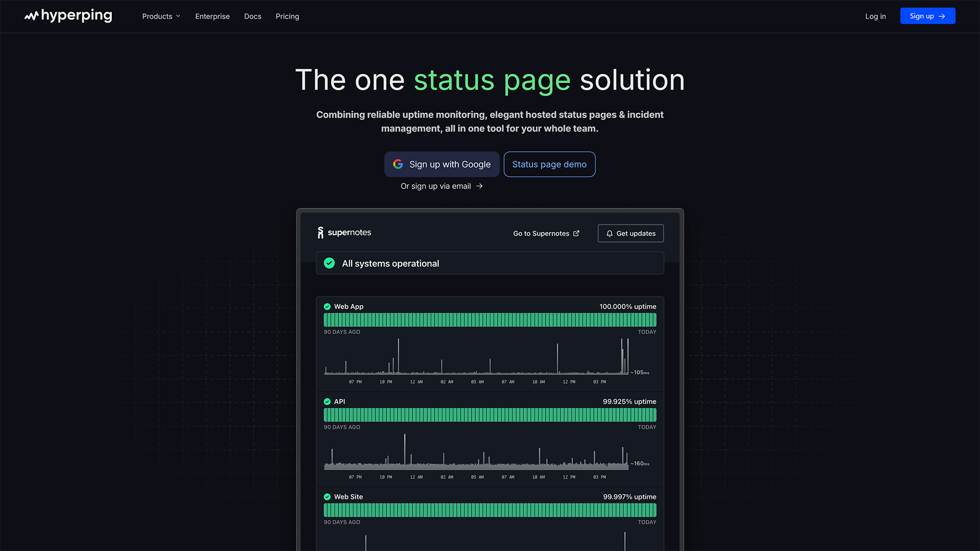Click the API 90-day uptime bar
This screenshot has height=551, width=980.
click(x=490, y=415)
